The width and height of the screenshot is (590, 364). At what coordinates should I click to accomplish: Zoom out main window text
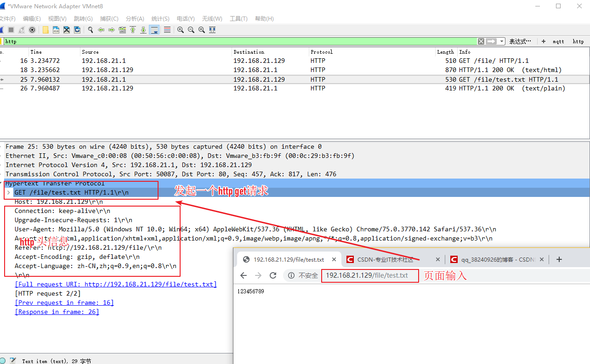pyautogui.click(x=191, y=30)
